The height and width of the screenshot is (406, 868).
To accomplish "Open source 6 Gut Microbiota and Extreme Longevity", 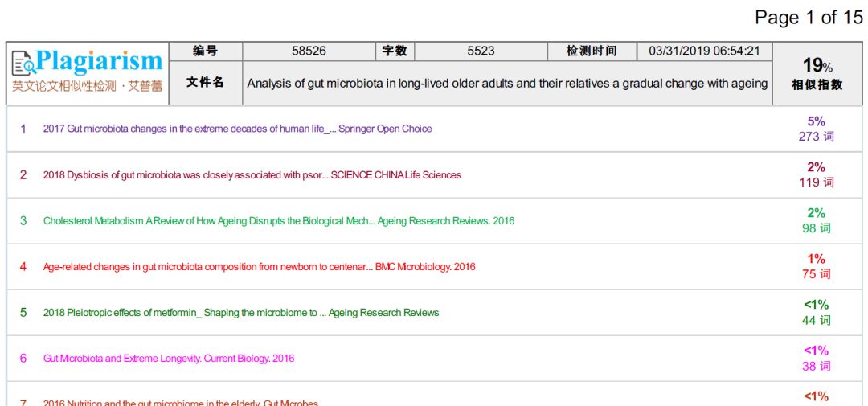I will pos(169,359).
